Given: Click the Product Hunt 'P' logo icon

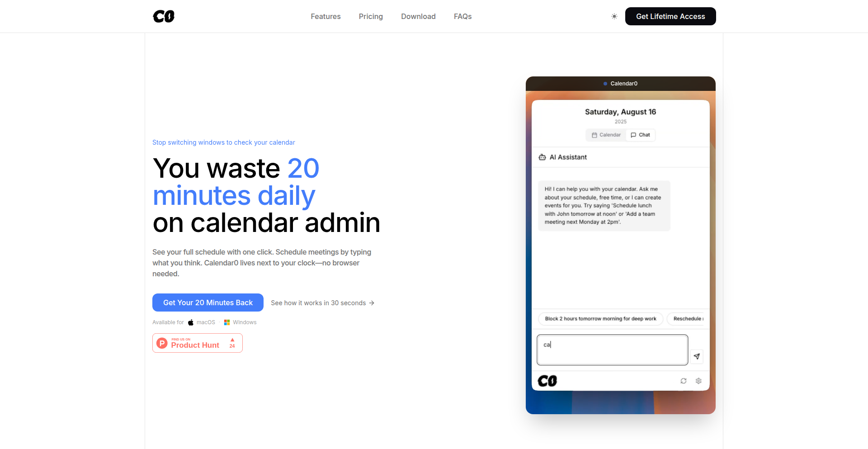Looking at the screenshot, I should [x=162, y=343].
